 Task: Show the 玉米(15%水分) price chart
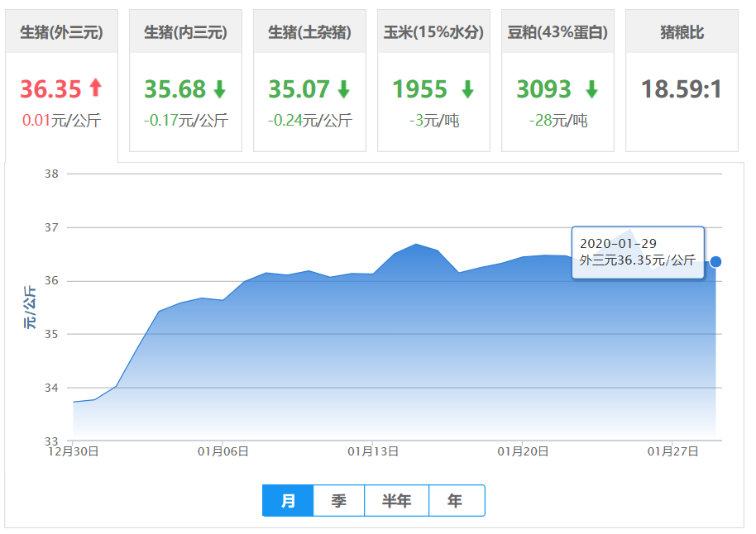pyautogui.click(x=433, y=32)
